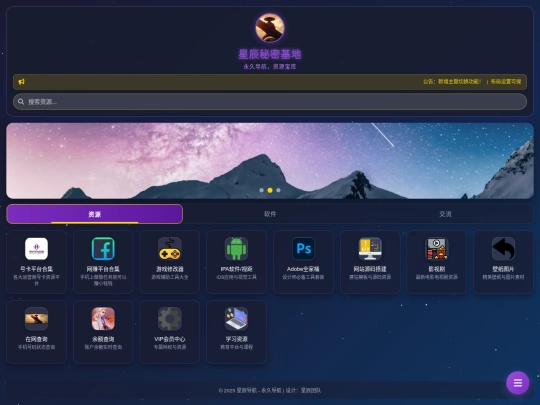Open the 号卡平台合集 card icon
540x405 pixels.
[37, 249]
